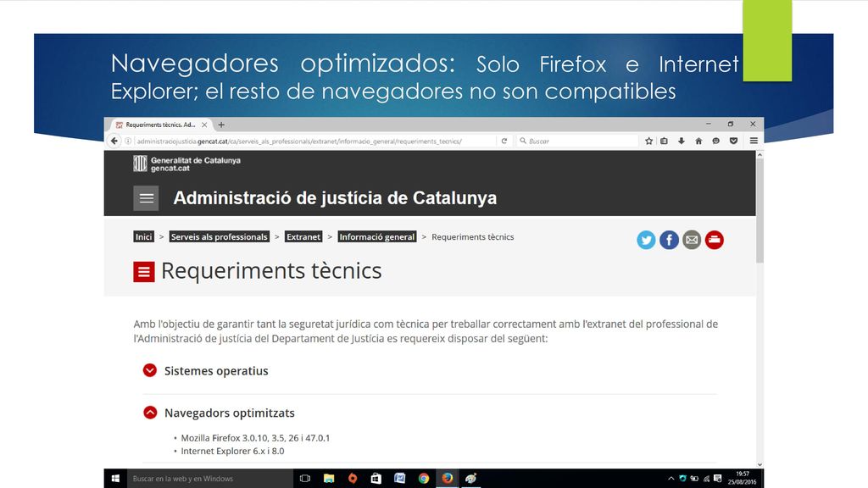Screen dimensions: 868x488
Task: Select the Mozilla Firefox 3.0.10 list item
Action: (x=255, y=438)
